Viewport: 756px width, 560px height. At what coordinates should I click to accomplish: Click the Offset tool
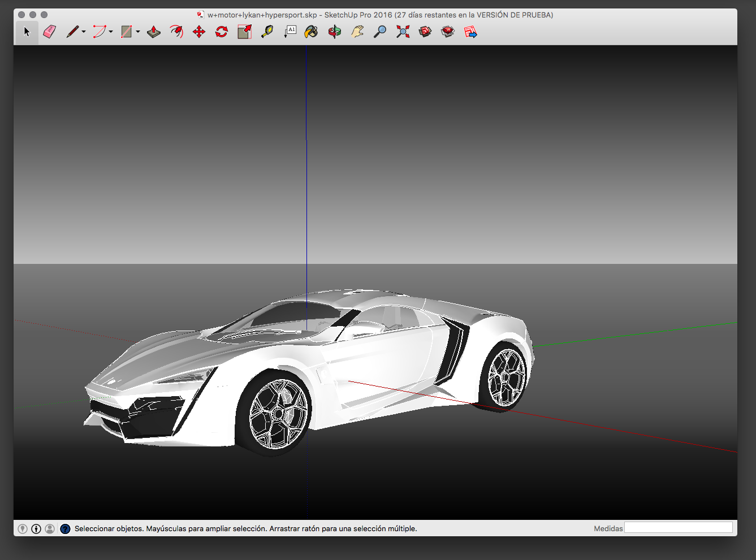[176, 32]
